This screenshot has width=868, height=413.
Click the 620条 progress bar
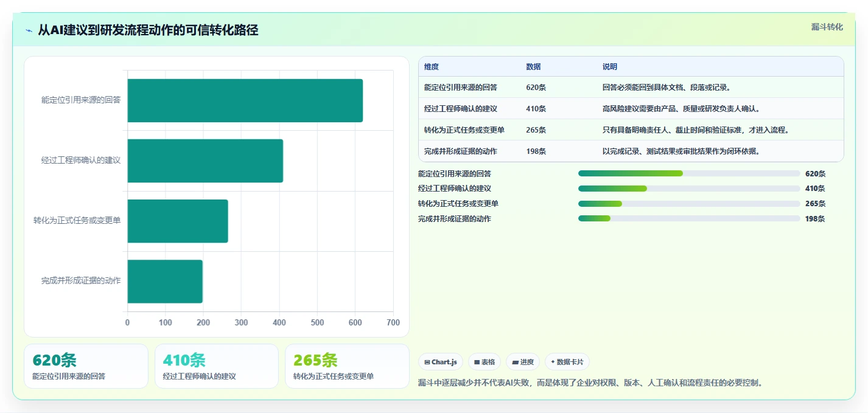689,173
